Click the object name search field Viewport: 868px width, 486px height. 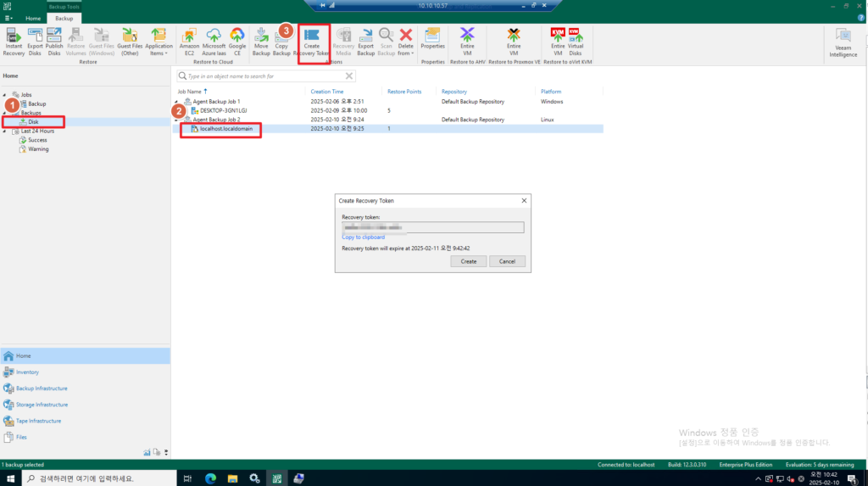coord(264,76)
